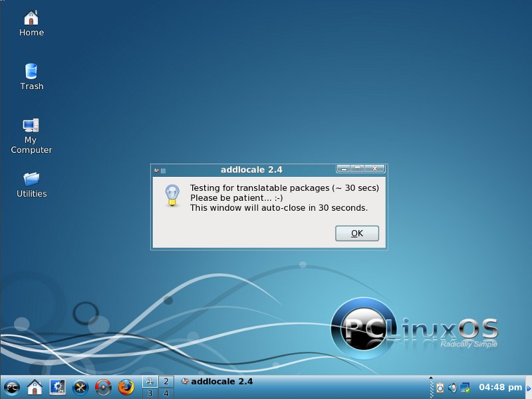The image size is (532, 399).
Task: Switch to virtual desktop 3
Action: pyautogui.click(x=150, y=394)
